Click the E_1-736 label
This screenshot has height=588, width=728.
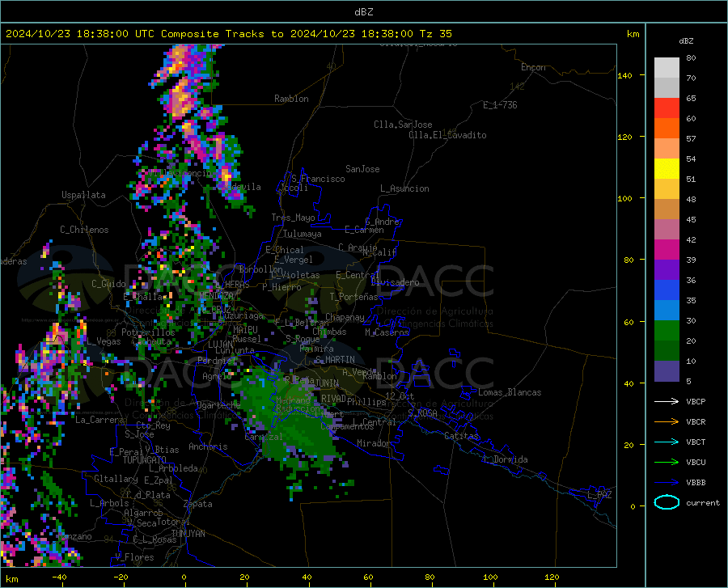click(x=500, y=105)
